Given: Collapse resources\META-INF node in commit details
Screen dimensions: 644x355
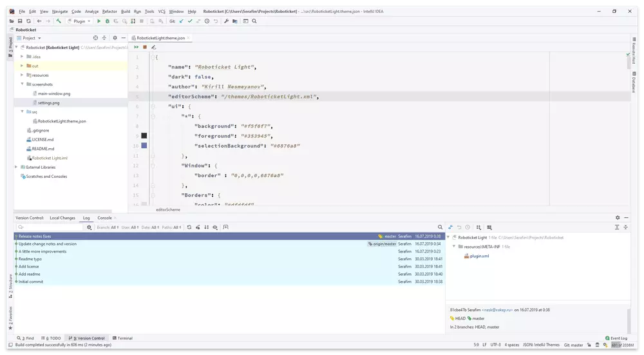Looking at the screenshot, I should click(454, 247).
